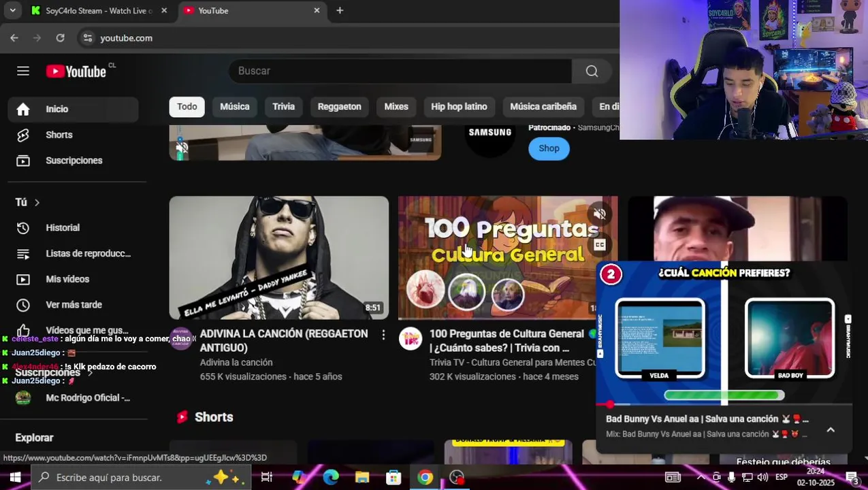
Task: Reload the page
Action: pos(60,38)
